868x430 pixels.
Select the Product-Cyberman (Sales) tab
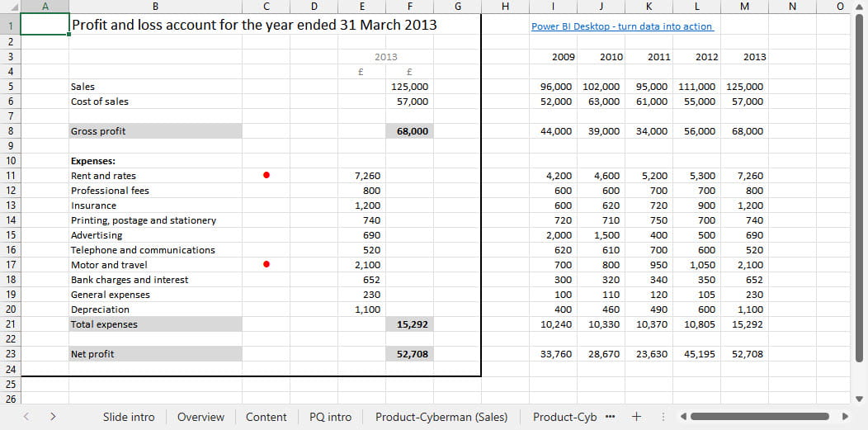click(441, 417)
